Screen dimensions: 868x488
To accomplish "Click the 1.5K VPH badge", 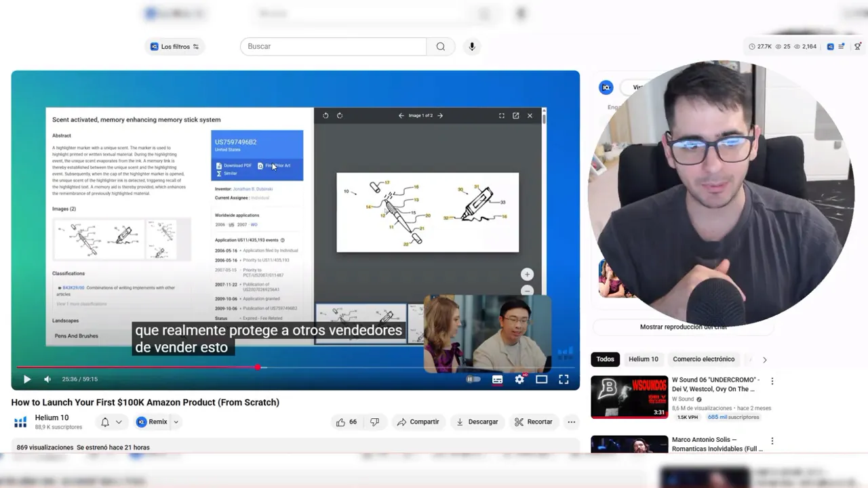I will pyautogui.click(x=688, y=418).
